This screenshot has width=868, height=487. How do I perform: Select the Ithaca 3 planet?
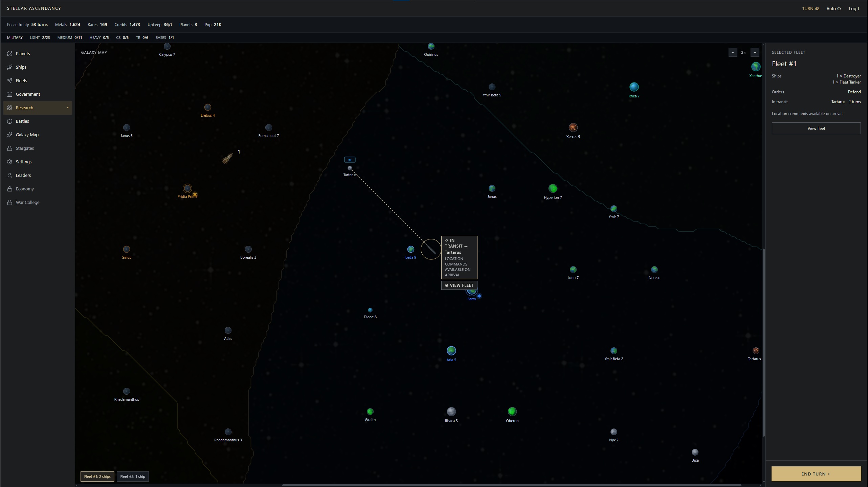pos(451,412)
